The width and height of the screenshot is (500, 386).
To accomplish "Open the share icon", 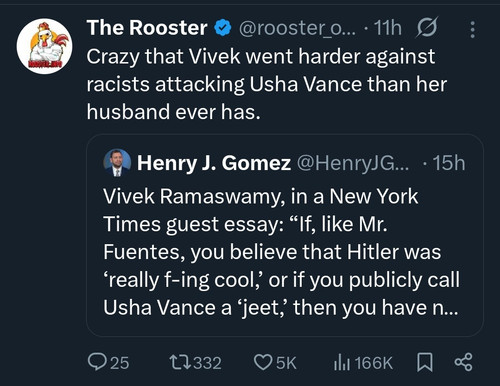I will [464, 362].
